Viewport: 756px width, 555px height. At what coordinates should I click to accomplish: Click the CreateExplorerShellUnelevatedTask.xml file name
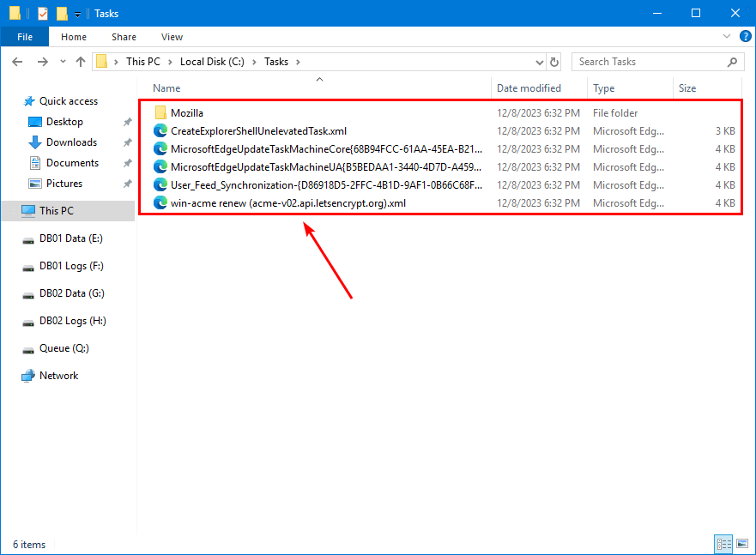click(x=258, y=131)
